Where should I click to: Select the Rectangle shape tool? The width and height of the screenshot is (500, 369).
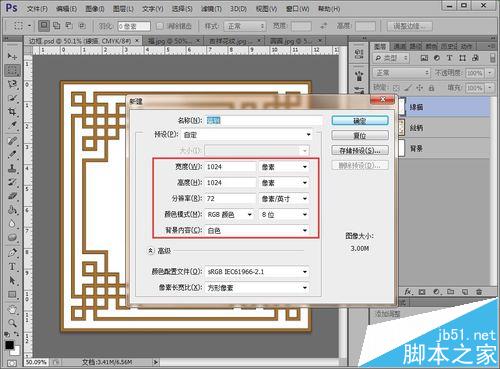(12, 295)
